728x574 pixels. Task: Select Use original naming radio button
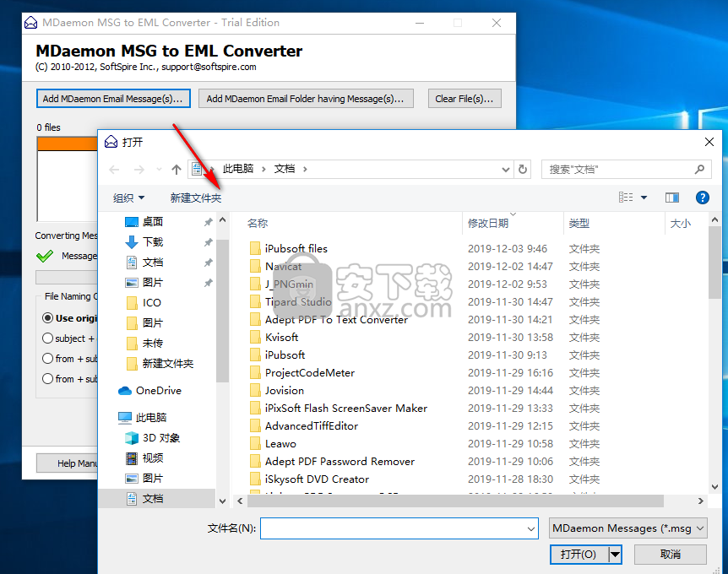(47, 318)
